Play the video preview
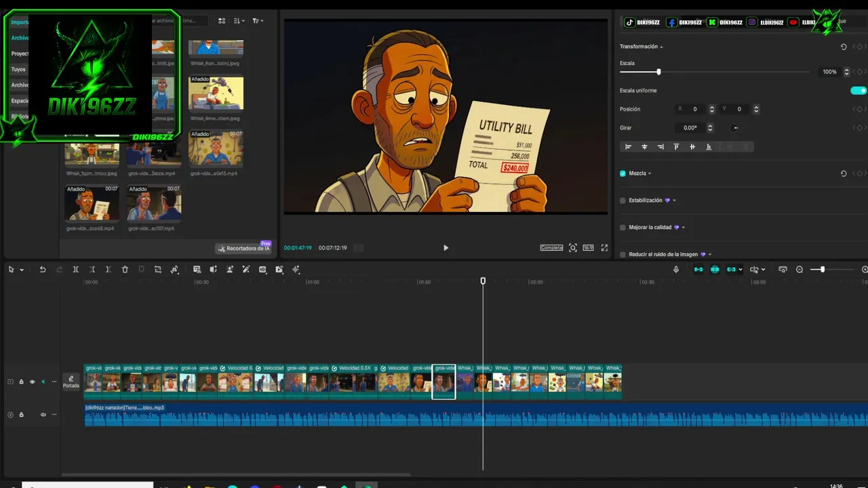The width and height of the screenshot is (868, 488). point(446,248)
